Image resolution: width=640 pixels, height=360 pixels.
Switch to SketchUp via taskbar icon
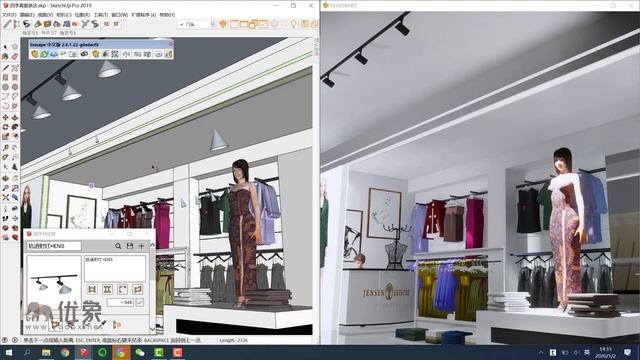click(x=84, y=352)
